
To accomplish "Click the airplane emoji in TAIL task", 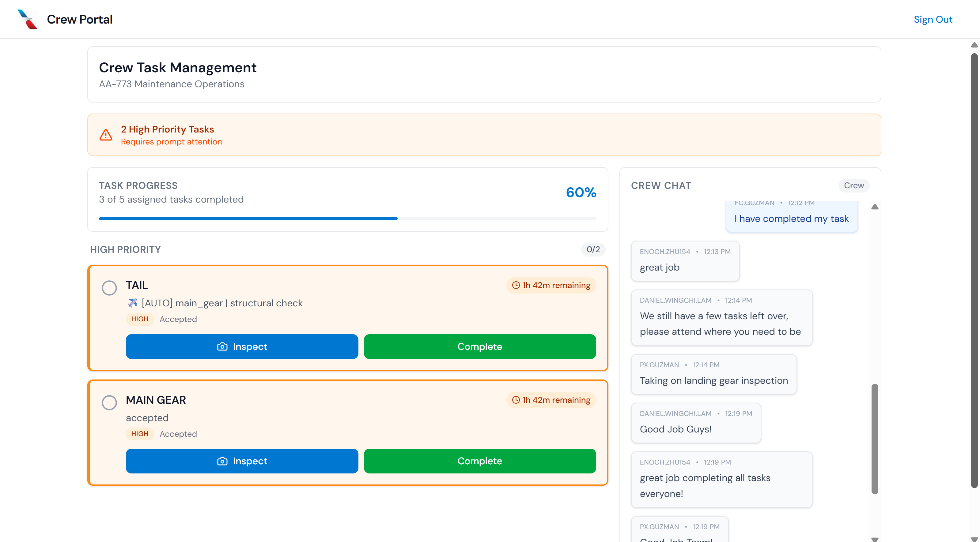I will pos(132,303).
